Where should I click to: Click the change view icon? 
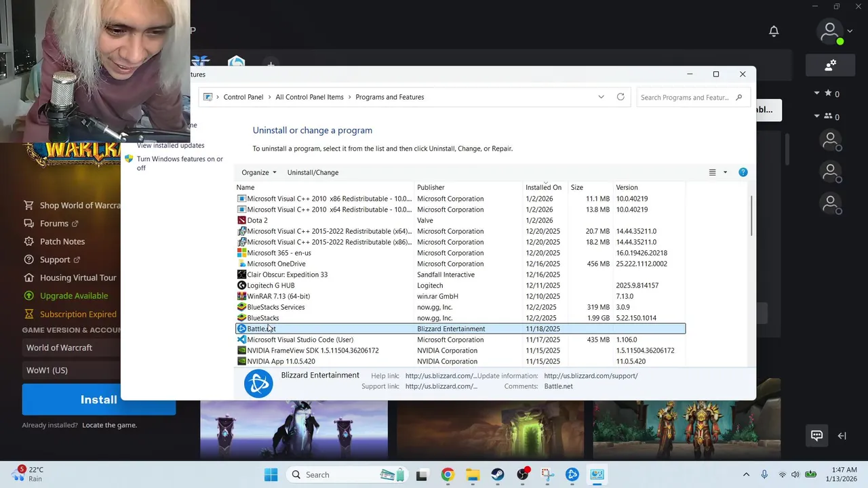tap(712, 172)
